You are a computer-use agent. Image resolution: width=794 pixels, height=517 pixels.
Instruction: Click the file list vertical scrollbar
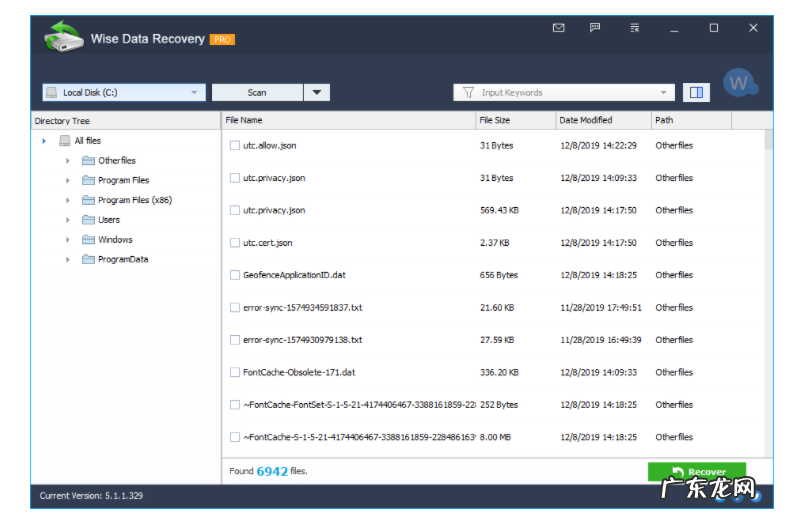(768, 290)
